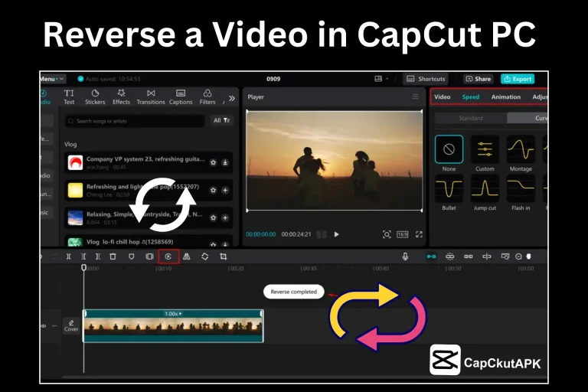Click the Search songs or artists field

(x=135, y=121)
